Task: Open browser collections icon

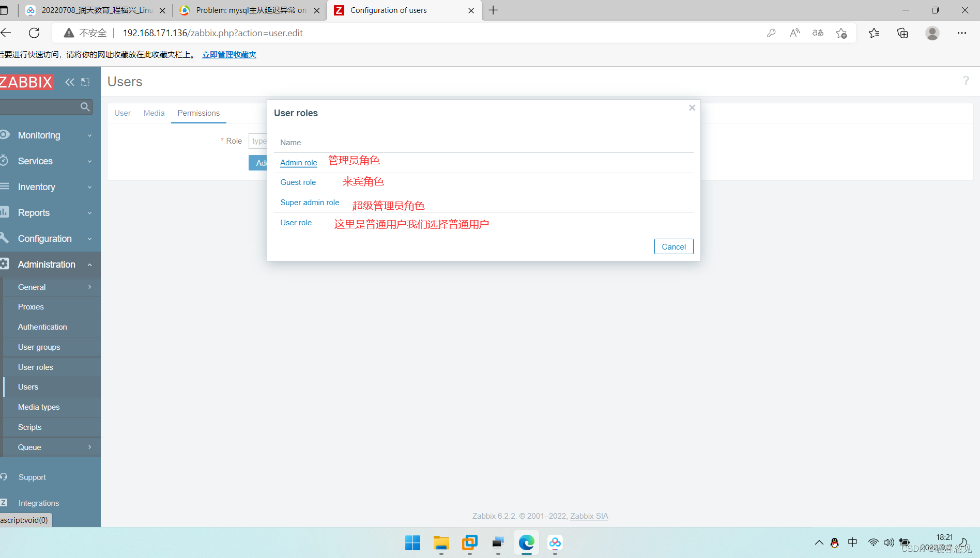Action: pos(902,33)
